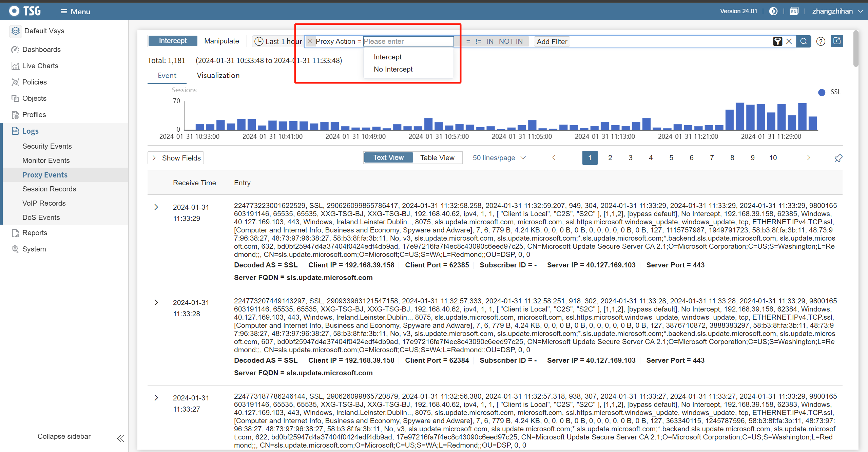Expand the first log entry row
This screenshot has height=452, width=868.
tap(156, 207)
